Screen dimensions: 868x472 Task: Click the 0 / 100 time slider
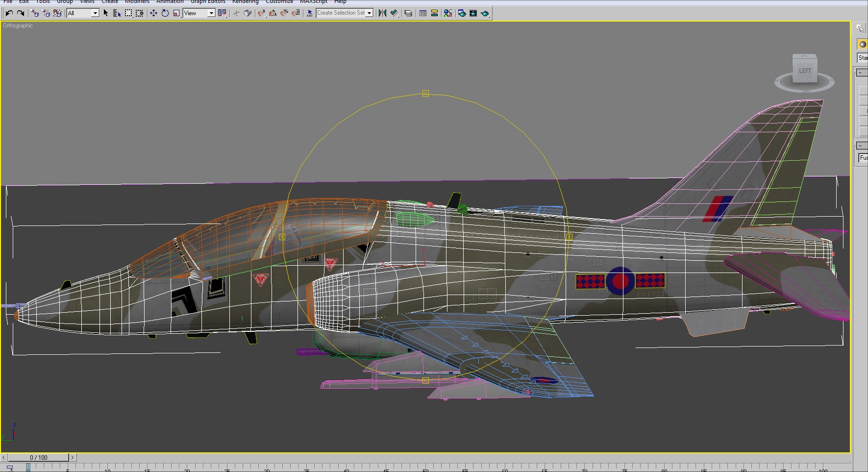tap(38, 458)
